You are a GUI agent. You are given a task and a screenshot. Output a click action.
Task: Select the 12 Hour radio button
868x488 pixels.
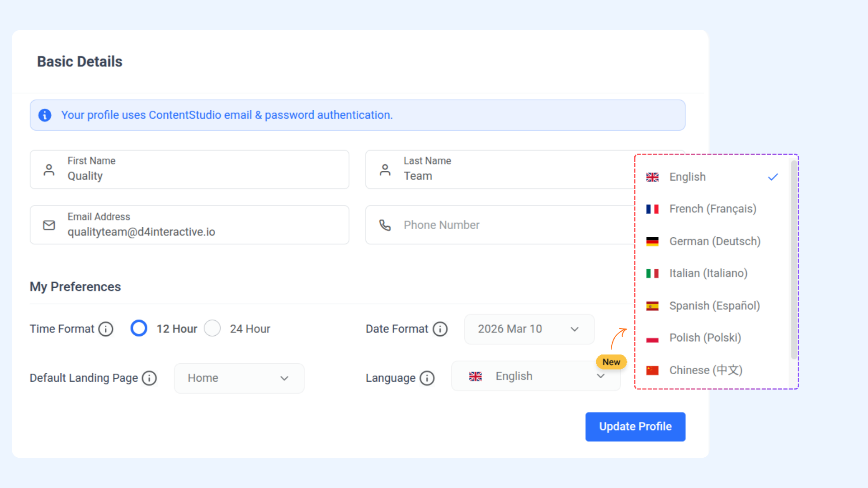(139, 328)
